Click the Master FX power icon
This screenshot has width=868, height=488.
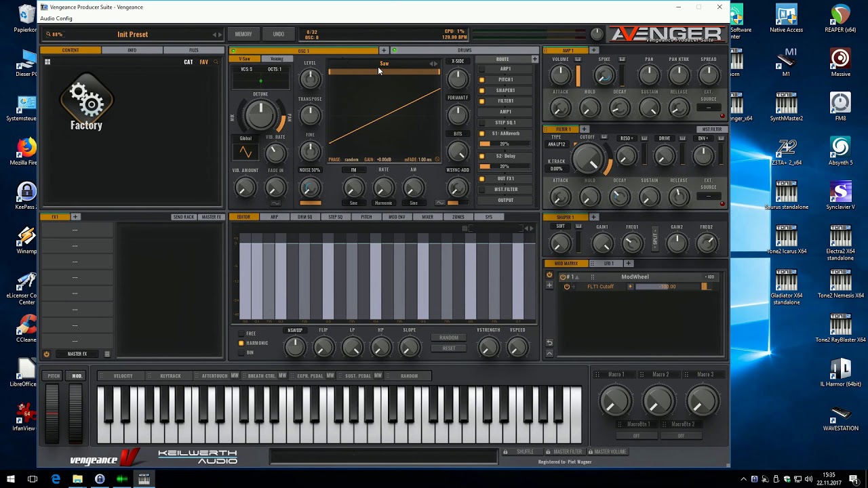[46, 354]
